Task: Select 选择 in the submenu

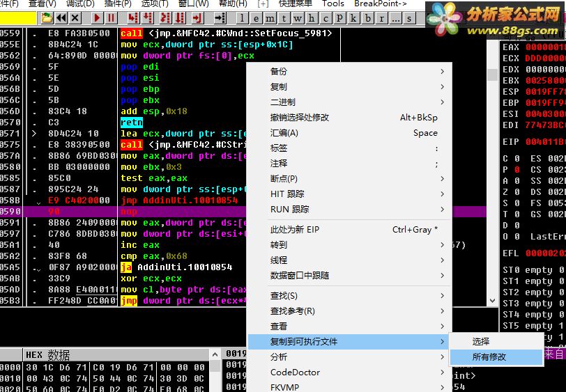Action: (496, 341)
